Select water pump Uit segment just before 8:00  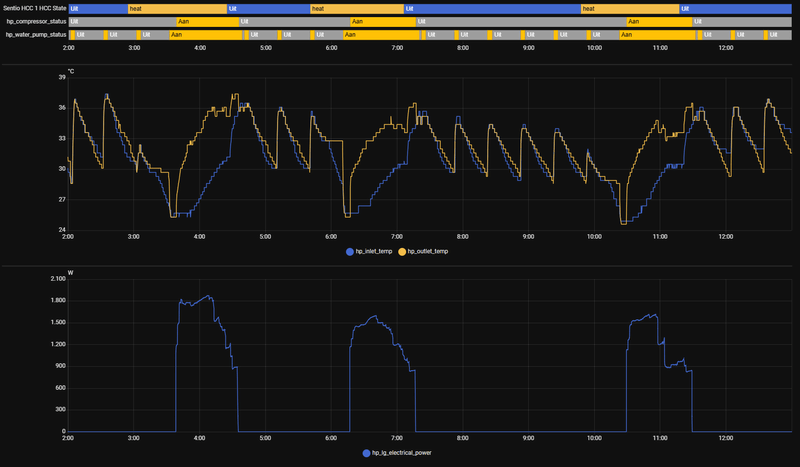(x=440, y=35)
